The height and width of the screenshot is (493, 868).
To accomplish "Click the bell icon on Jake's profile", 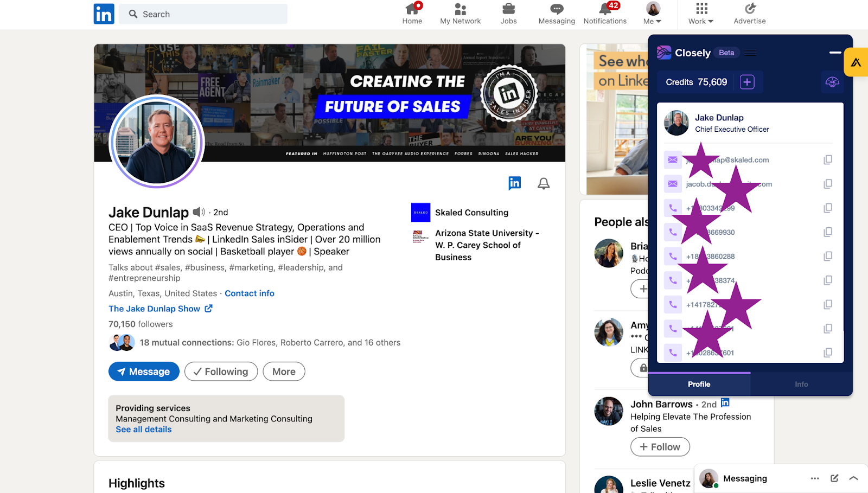I will 544,183.
